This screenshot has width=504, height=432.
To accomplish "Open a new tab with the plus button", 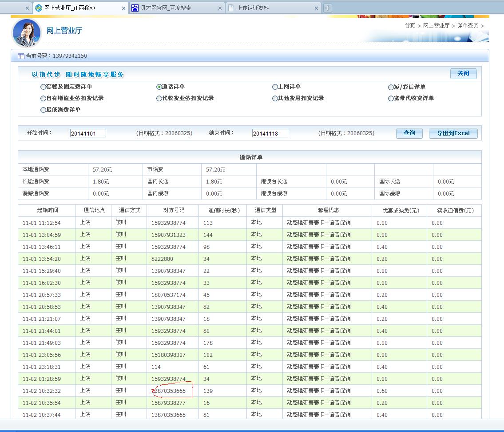I will pos(328,8).
